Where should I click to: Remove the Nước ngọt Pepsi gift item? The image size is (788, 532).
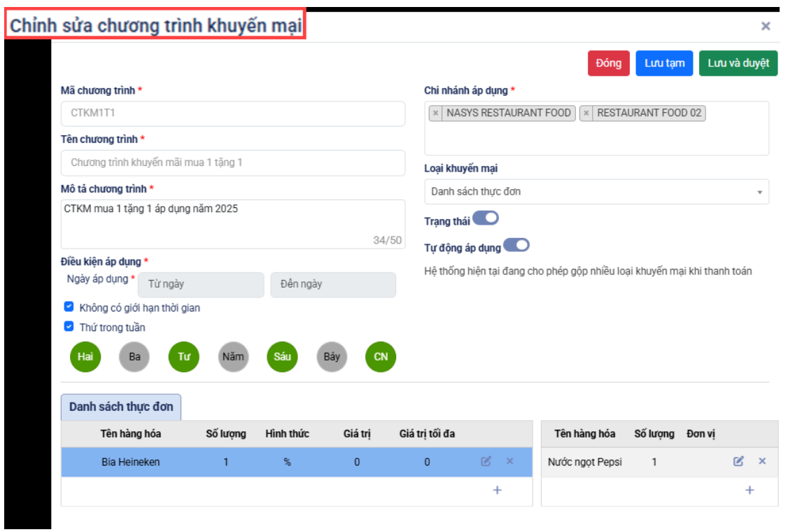point(762,461)
